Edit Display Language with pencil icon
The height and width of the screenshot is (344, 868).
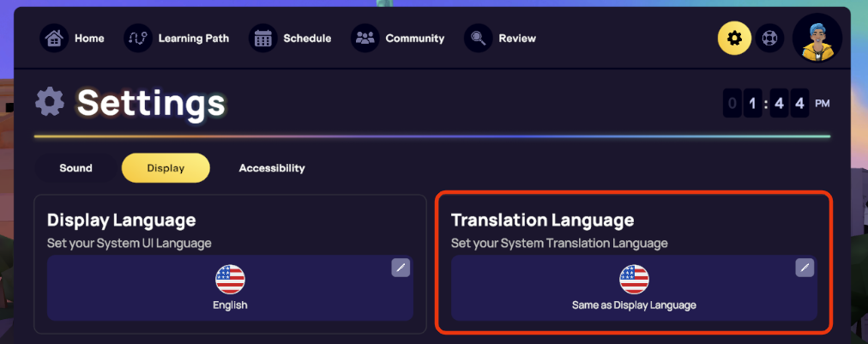point(401,268)
